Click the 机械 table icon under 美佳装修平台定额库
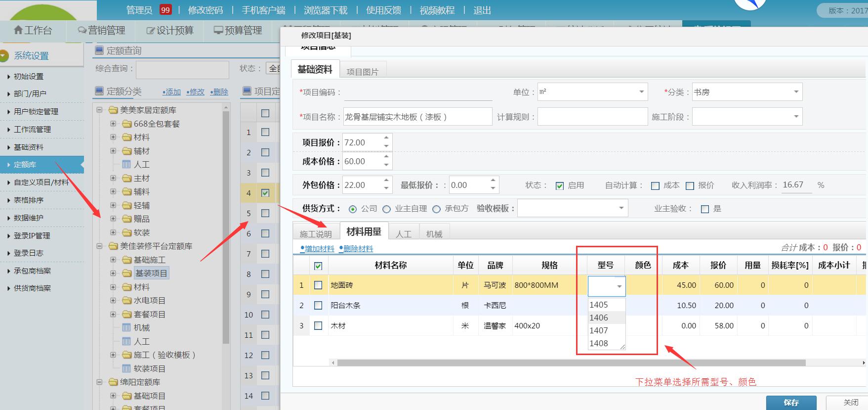868x410 pixels. pos(126,327)
